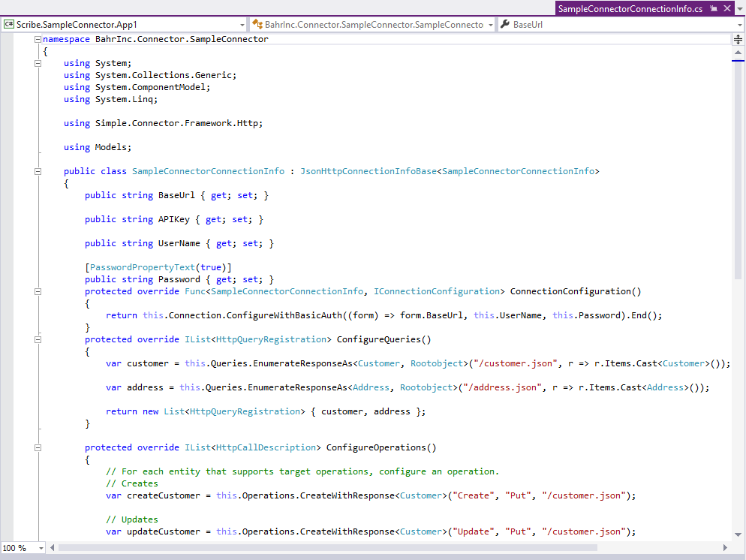The height and width of the screenshot is (560, 746).
Task: Click the class icon in the type dropdown
Action: pos(257,24)
